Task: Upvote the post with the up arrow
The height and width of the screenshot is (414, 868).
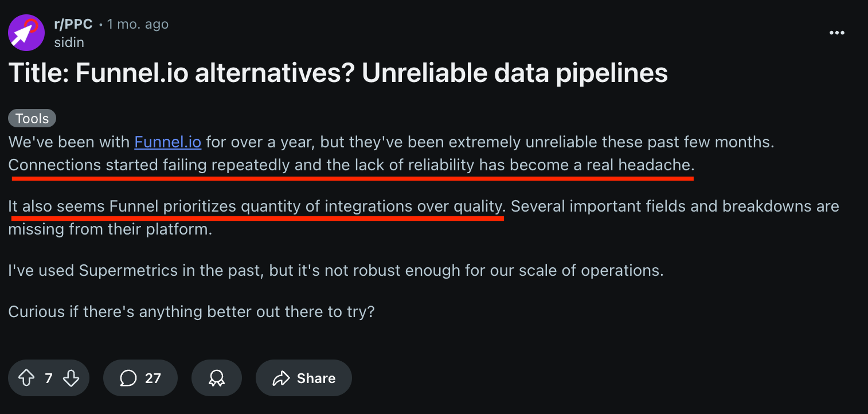Action: point(26,378)
